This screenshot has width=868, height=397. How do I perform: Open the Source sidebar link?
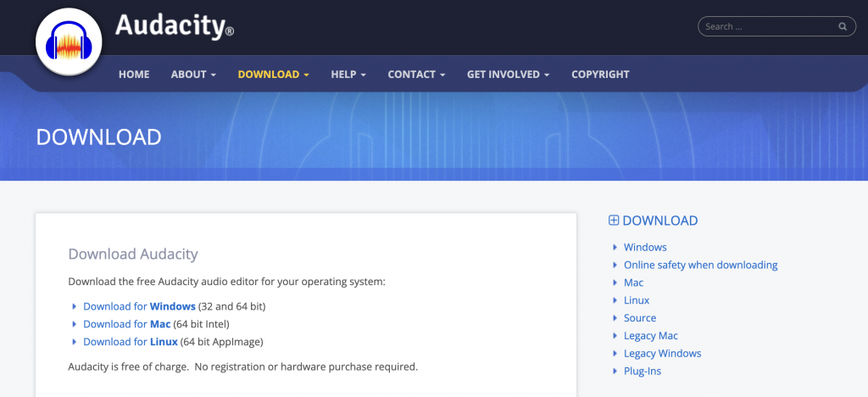(640, 318)
